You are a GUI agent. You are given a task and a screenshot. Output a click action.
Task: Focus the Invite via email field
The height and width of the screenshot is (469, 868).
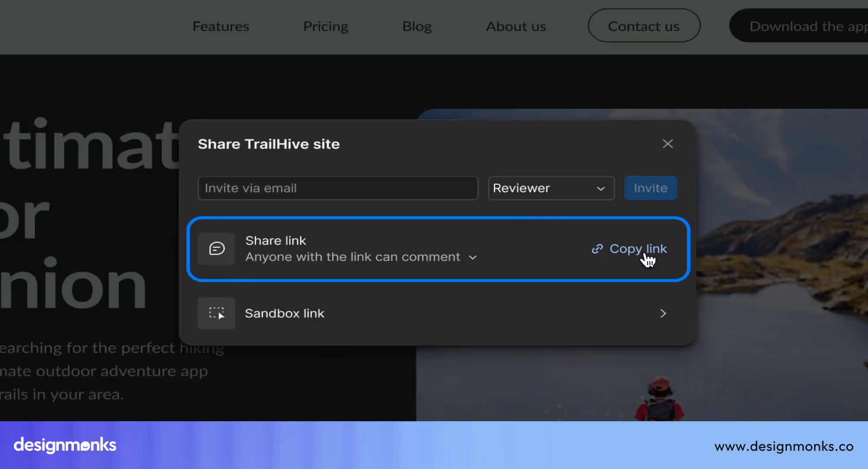[338, 188]
